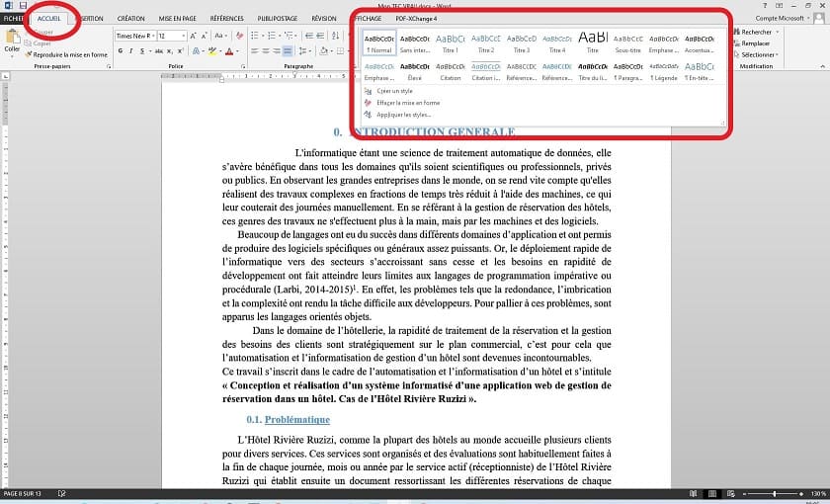This screenshot has height=504, width=830.
Task: Center the paragraph text
Action: 266,50
